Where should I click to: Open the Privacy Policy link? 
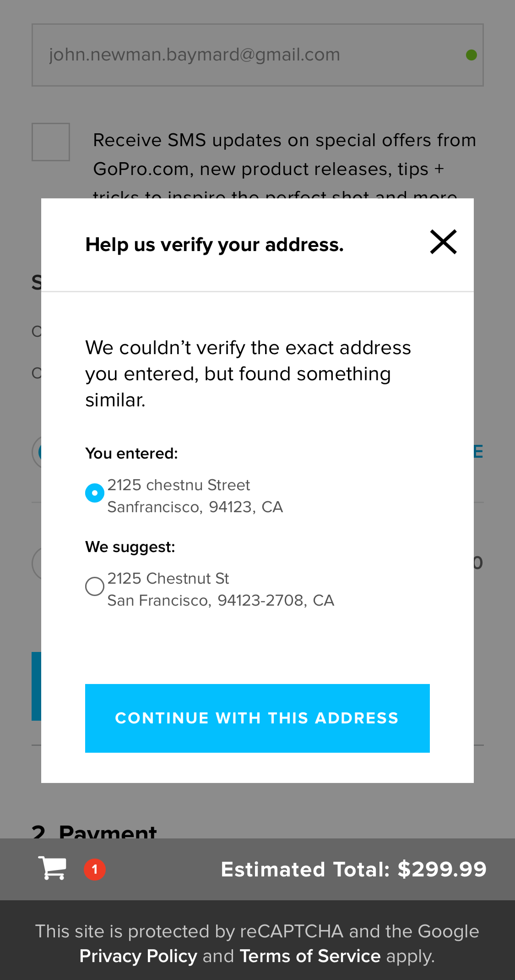[138, 956]
